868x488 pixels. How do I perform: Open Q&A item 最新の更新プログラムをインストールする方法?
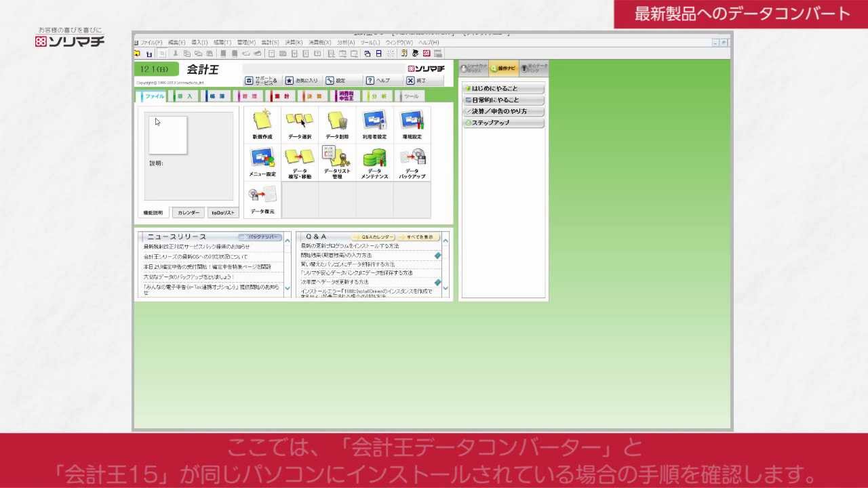point(350,246)
